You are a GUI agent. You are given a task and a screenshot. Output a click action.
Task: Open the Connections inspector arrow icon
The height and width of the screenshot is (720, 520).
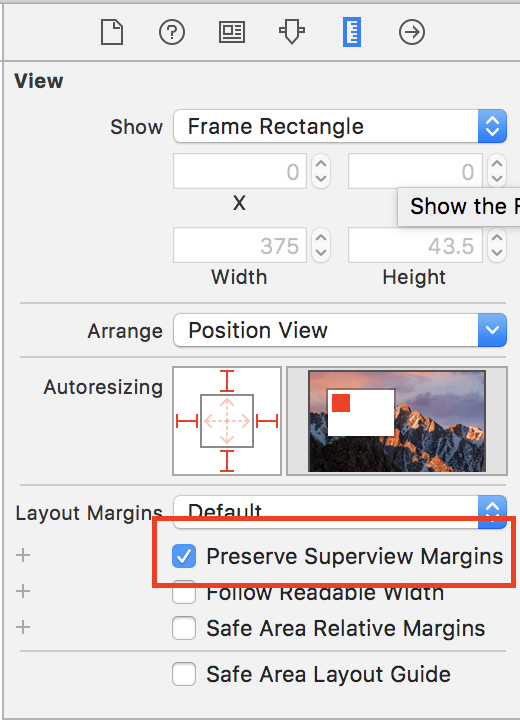412,32
